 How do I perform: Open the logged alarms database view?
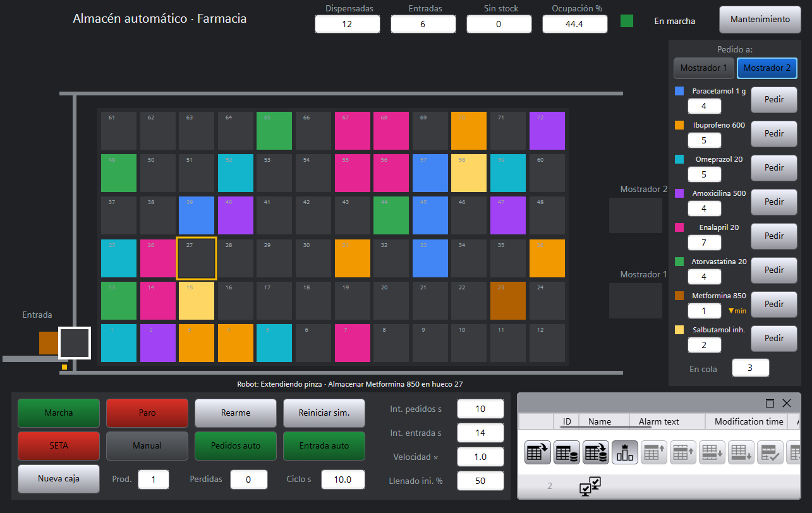click(566, 452)
